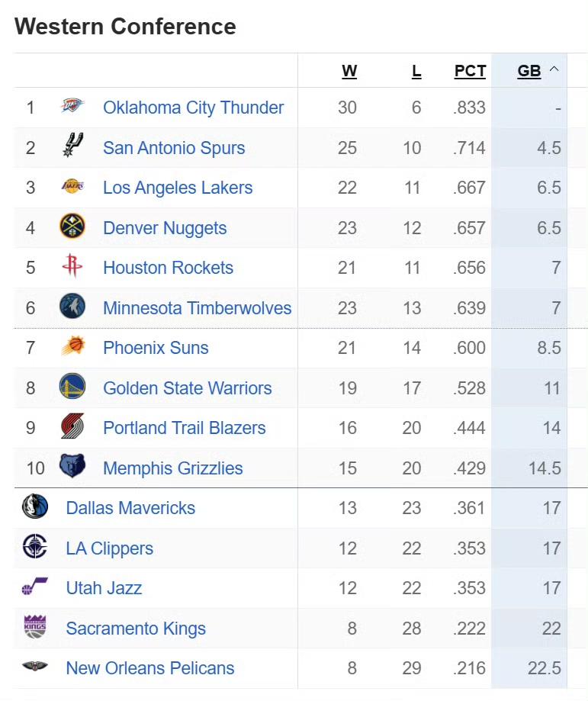
Task: Click the Portland Trail Blazers logo
Action: coord(72,427)
